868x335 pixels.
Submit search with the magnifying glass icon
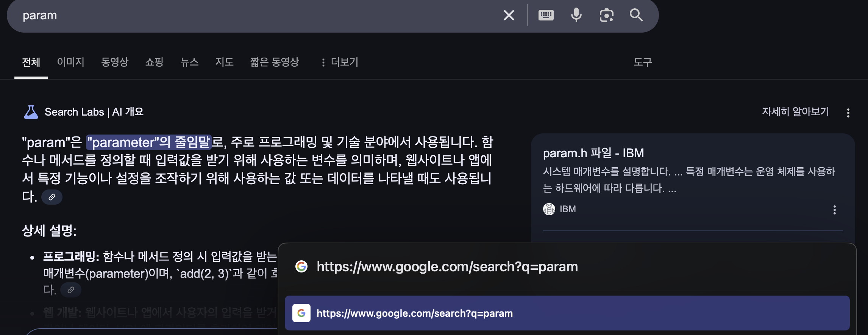636,16
